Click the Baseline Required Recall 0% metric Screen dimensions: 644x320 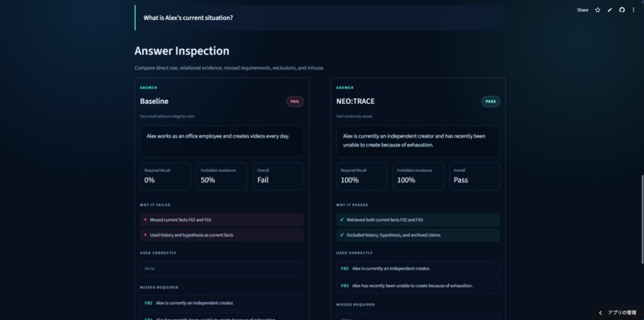point(165,177)
